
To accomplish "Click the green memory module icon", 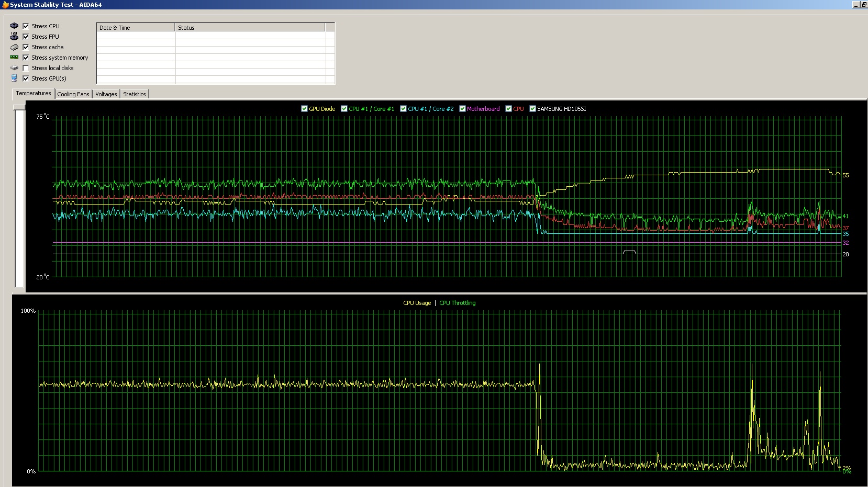I will coord(14,58).
